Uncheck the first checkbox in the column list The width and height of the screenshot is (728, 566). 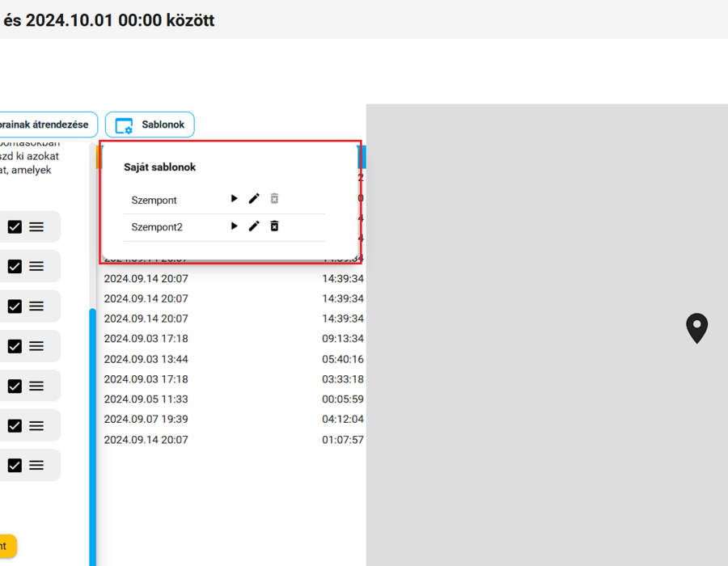click(15, 227)
